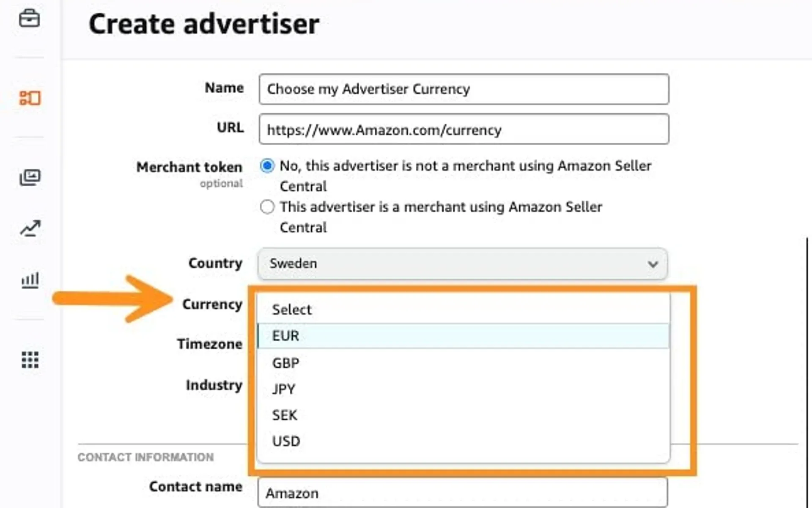Screen dimensions: 812x508
Task: Click the URL field with the Amazon currency link
Action: click(x=464, y=130)
